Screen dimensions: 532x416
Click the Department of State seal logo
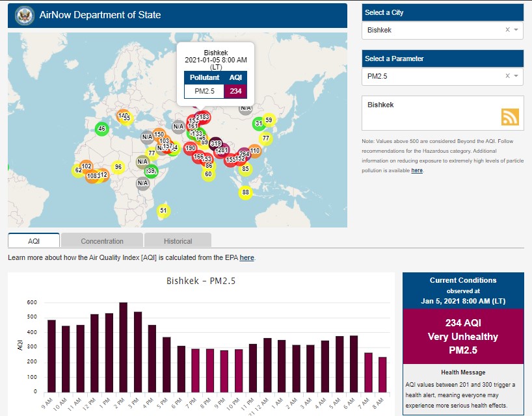[24, 15]
